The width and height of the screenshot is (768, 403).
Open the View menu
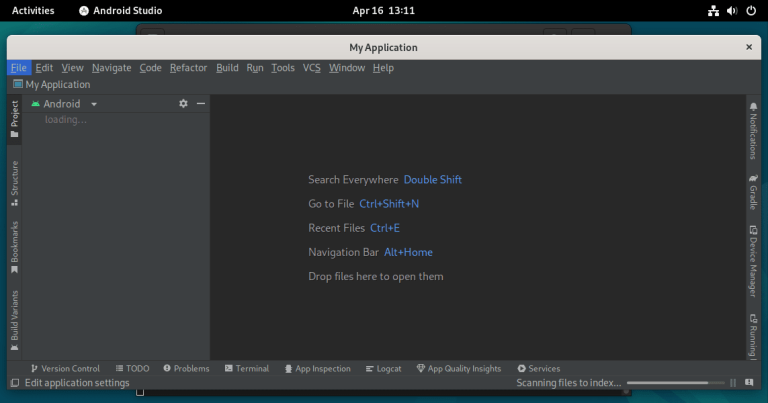72,68
